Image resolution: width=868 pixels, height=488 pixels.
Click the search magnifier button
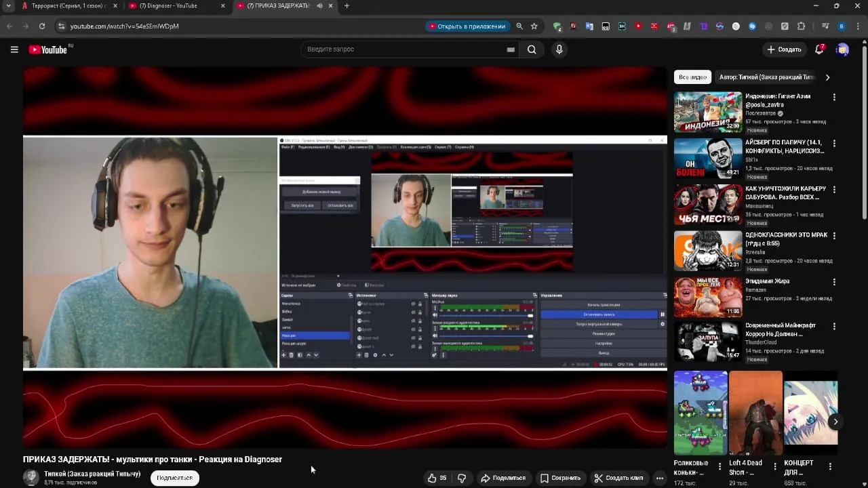532,49
